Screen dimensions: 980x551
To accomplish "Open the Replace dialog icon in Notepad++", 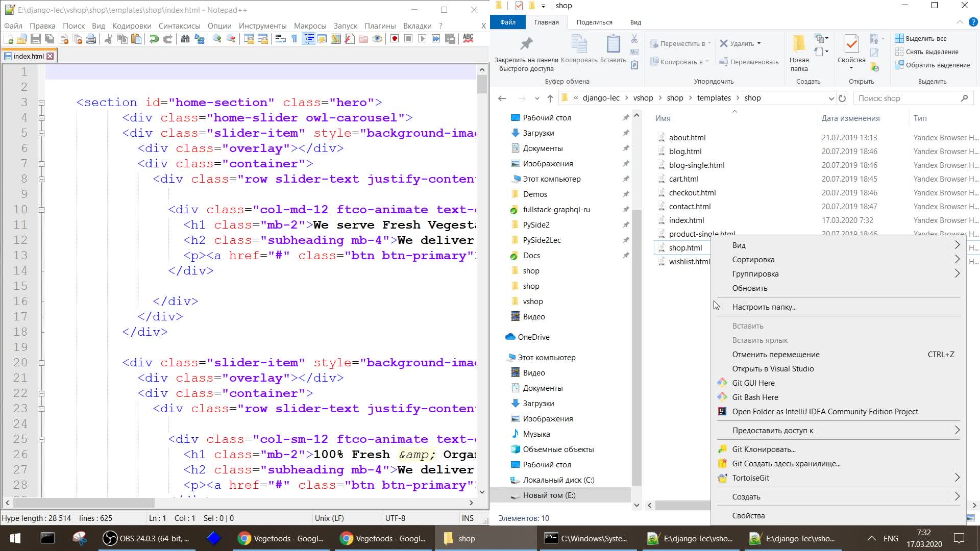I will (x=200, y=39).
